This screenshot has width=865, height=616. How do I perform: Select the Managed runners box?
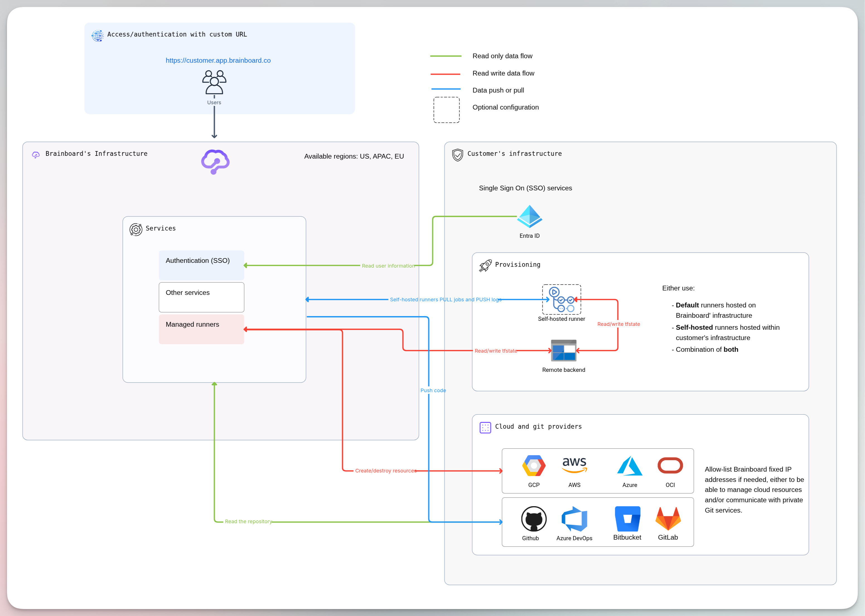(201, 329)
